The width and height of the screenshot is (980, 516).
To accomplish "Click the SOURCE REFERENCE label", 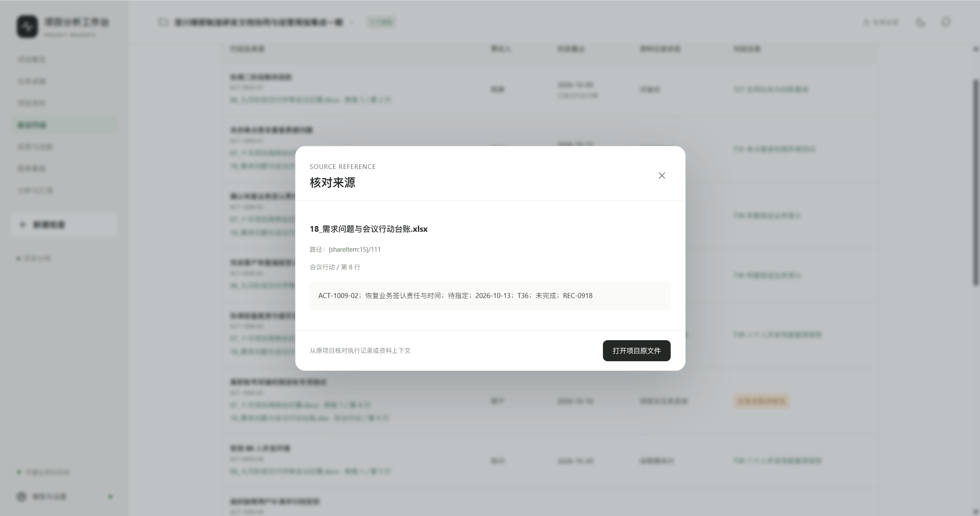I will click(342, 167).
